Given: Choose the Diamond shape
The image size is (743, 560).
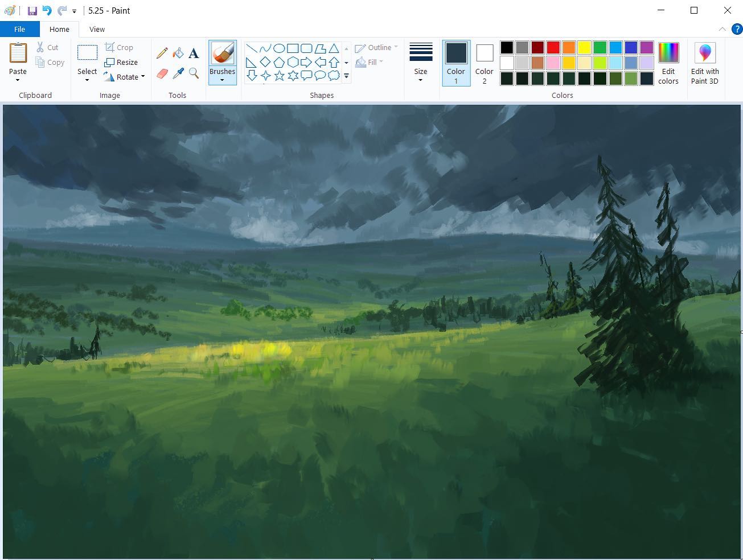Looking at the screenshot, I should pos(265,62).
